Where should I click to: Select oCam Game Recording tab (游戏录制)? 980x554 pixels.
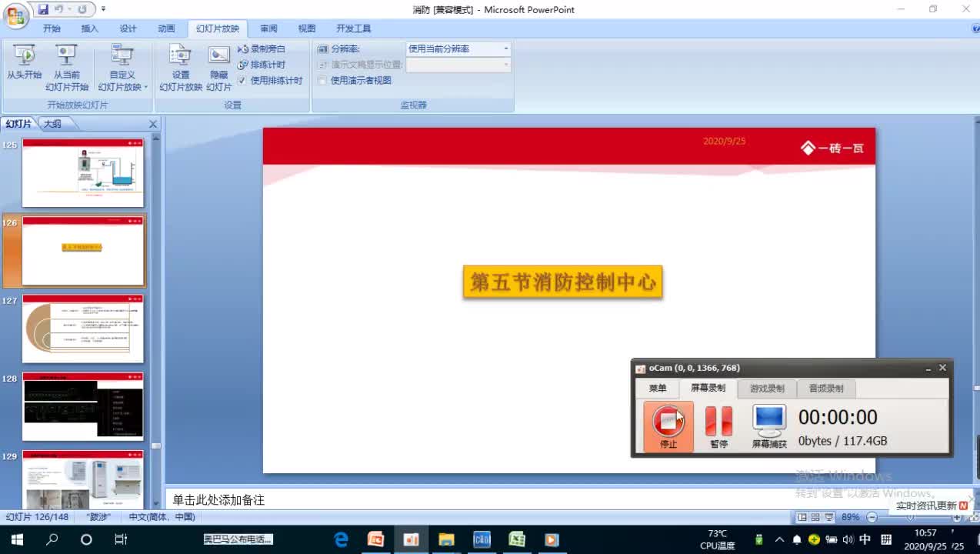click(x=767, y=389)
